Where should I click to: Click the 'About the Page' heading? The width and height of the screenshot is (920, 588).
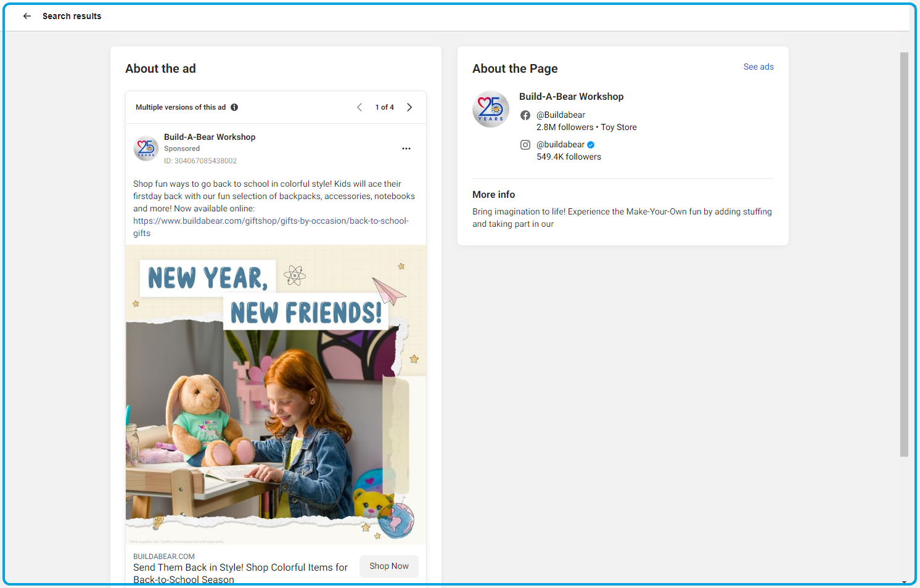tap(515, 69)
